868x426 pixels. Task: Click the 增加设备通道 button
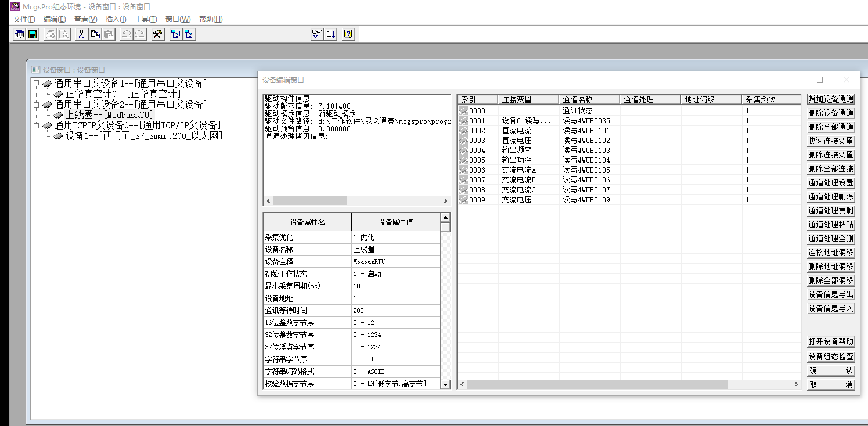(x=831, y=99)
